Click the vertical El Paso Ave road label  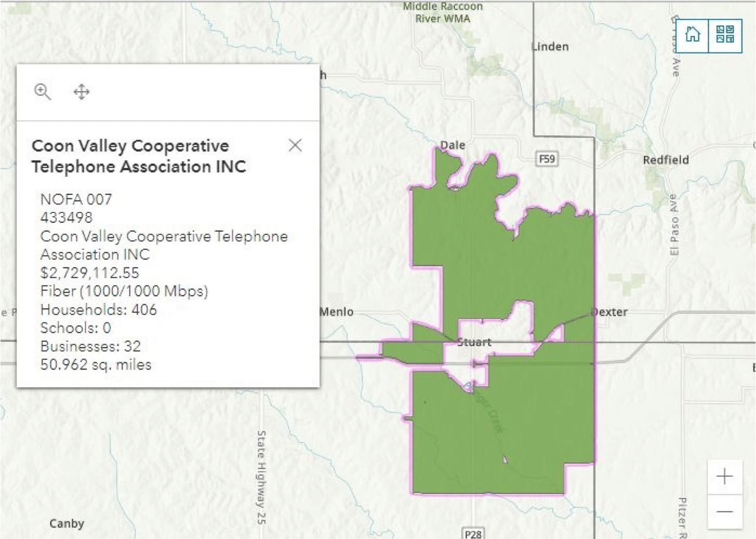pos(674,224)
